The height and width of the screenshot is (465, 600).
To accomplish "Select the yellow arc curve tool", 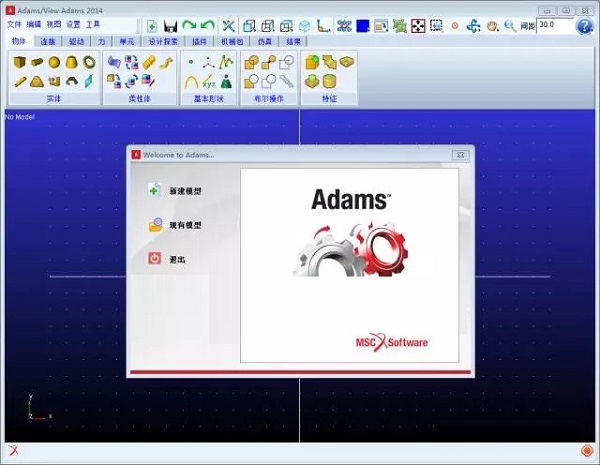I will coord(191,82).
